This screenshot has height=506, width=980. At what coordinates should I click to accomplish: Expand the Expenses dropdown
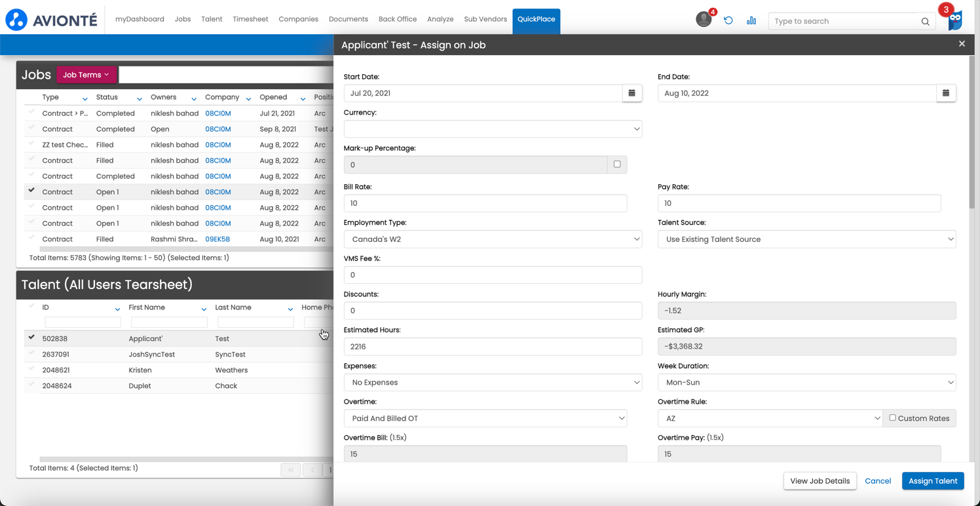(x=493, y=382)
